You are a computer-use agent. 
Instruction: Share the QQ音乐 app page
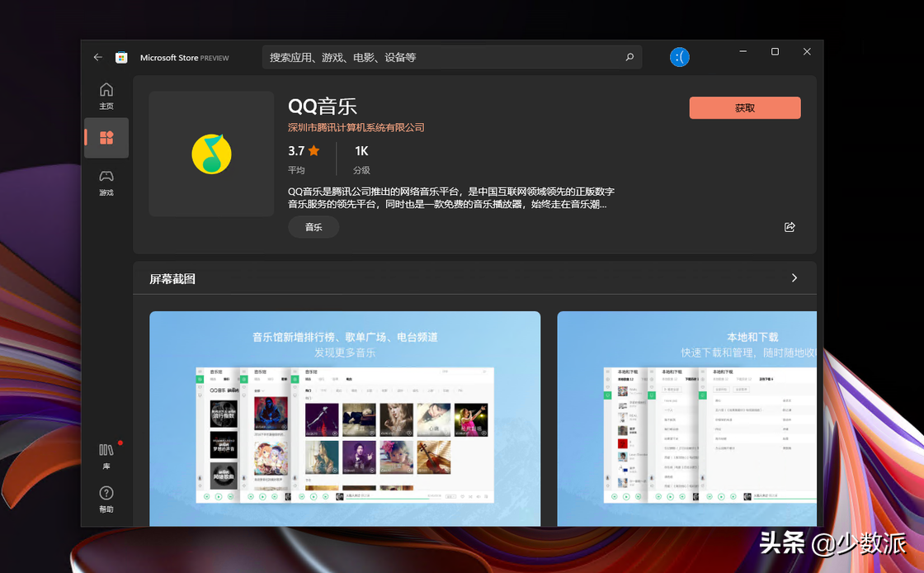pos(790,227)
